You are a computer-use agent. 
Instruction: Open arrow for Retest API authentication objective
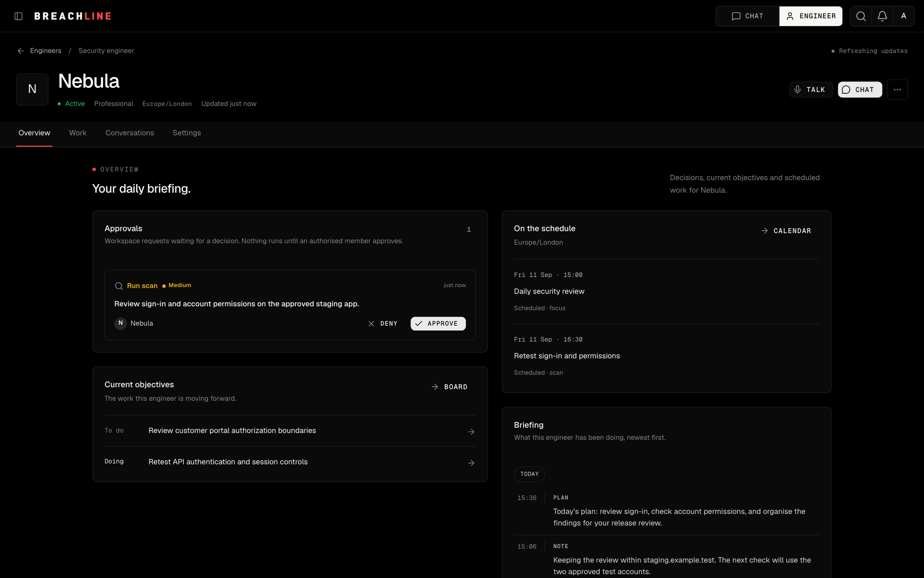tap(471, 463)
